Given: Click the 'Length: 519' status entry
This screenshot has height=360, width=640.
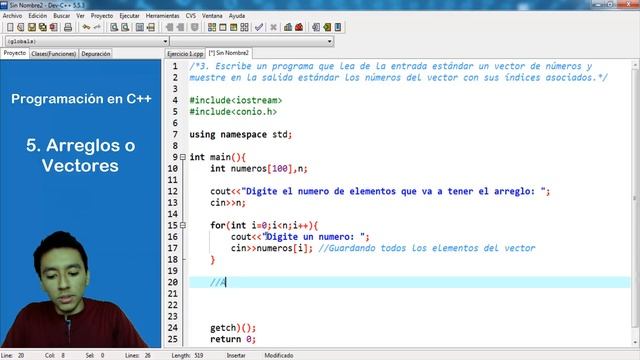Looking at the screenshot, I should point(187,356).
